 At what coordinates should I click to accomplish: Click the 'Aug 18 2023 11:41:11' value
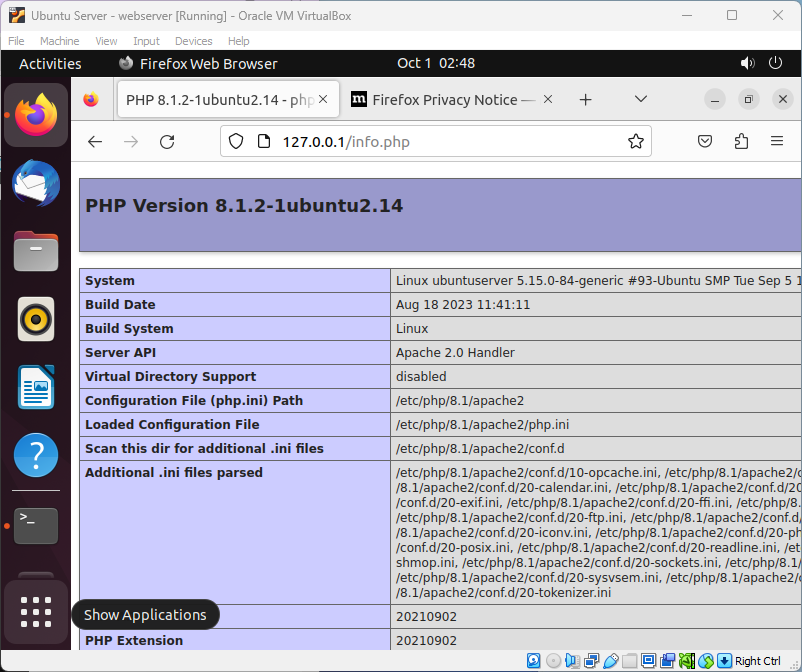tap(463, 304)
